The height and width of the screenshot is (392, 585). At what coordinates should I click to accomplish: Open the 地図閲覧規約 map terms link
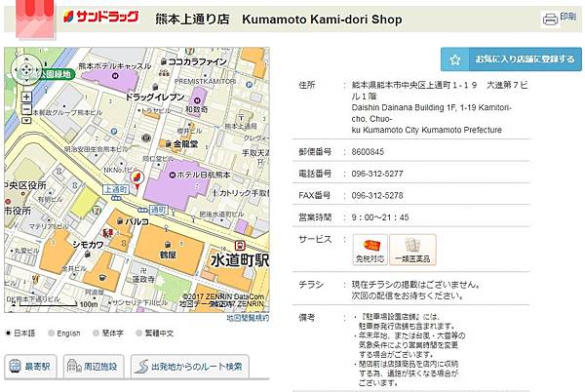tap(248, 318)
